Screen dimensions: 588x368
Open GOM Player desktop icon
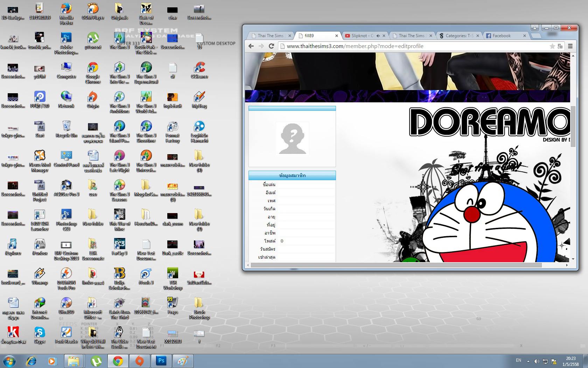point(93,12)
